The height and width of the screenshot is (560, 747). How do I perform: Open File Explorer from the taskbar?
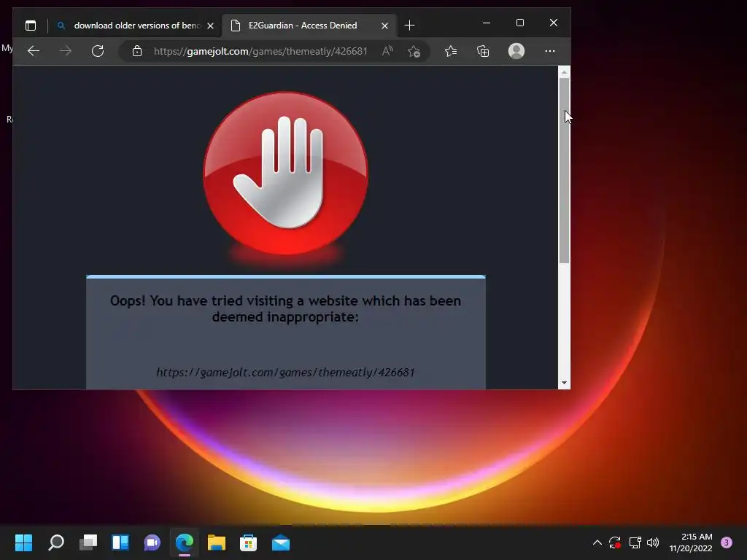click(x=216, y=542)
